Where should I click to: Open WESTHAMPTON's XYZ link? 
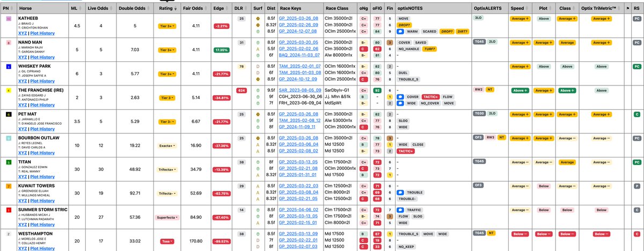[x=23, y=249]
